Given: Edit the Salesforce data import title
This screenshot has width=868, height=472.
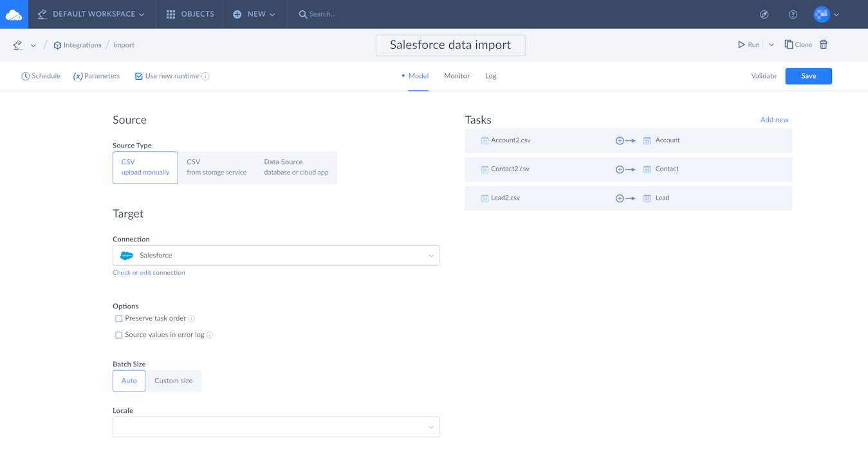Looking at the screenshot, I should click(x=450, y=45).
